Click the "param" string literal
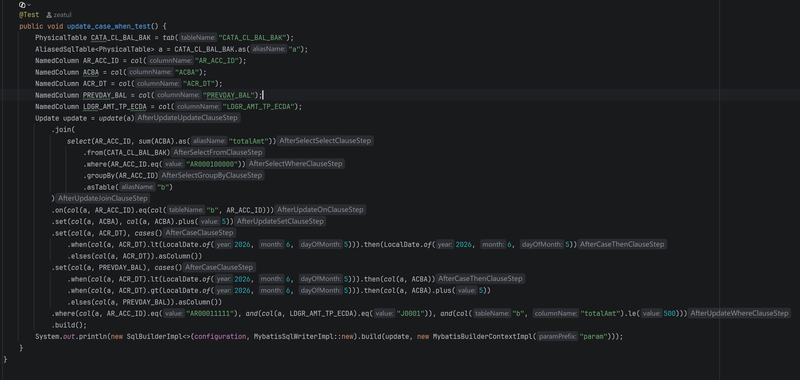Image resolution: width=800 pixels, height=380 pixels. tap(592, 337)
